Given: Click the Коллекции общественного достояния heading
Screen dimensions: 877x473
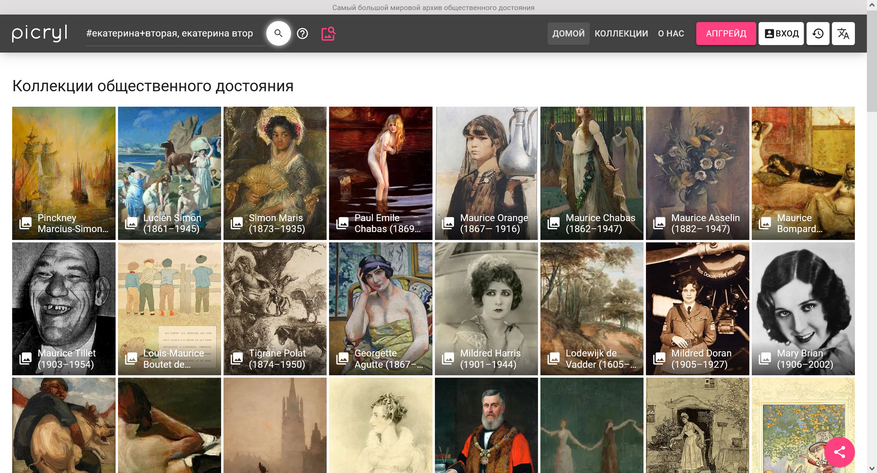Looking at the screenshot, I should pyautogui.click(x=153, y=86).
